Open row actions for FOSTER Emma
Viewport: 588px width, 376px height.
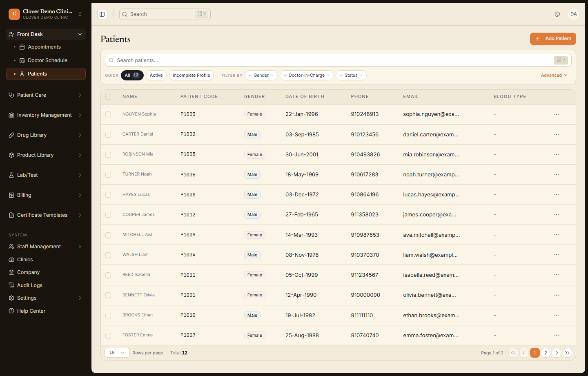point(557,335)
